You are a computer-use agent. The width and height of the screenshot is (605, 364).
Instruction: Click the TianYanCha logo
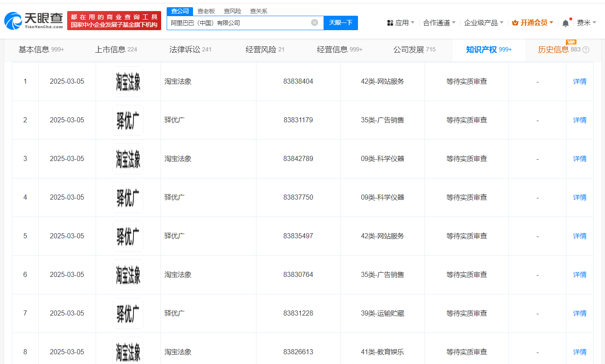34,20
